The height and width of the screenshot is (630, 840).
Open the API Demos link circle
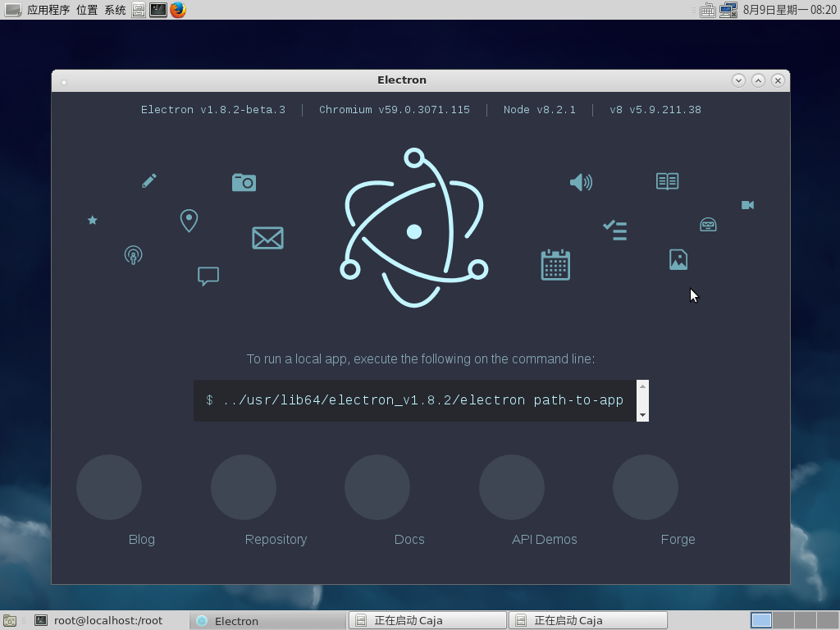512,487
